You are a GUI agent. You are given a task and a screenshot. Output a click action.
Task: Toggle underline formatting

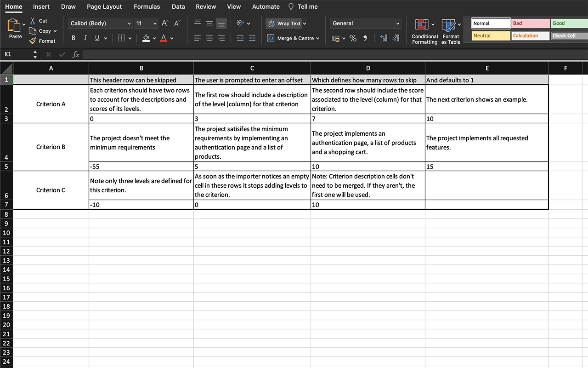click(96, 38)
